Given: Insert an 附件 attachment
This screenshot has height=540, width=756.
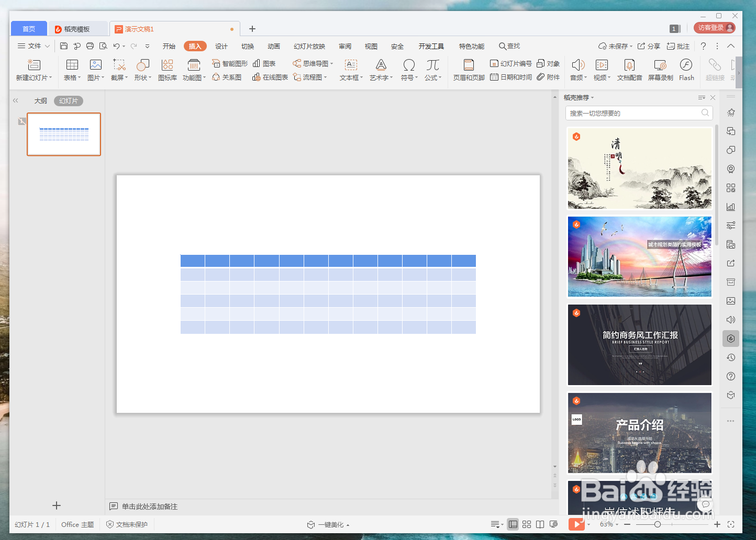Looking at the screenshot, I should pos(548,77).
